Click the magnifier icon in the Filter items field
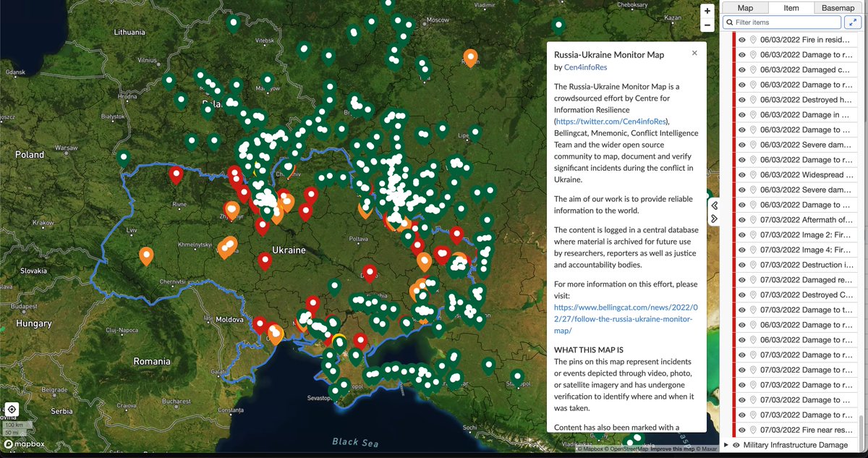 [x=730, y=22]
